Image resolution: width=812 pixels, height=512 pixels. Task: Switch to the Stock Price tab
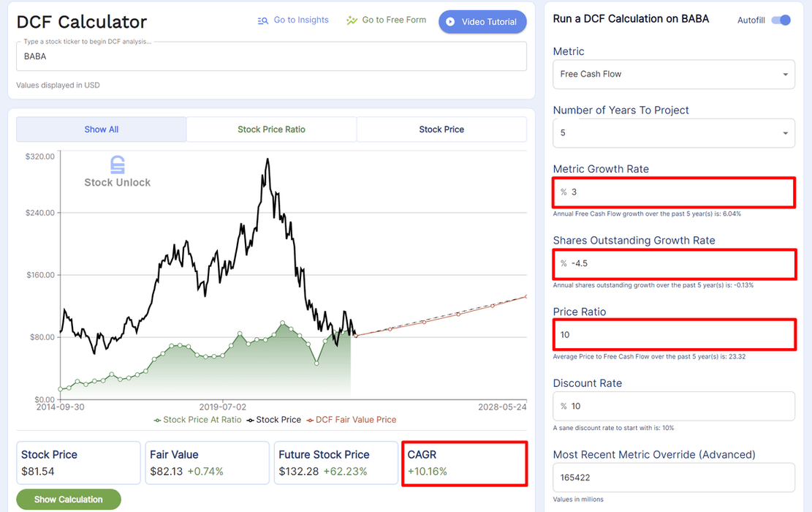(x=441, y=129)
